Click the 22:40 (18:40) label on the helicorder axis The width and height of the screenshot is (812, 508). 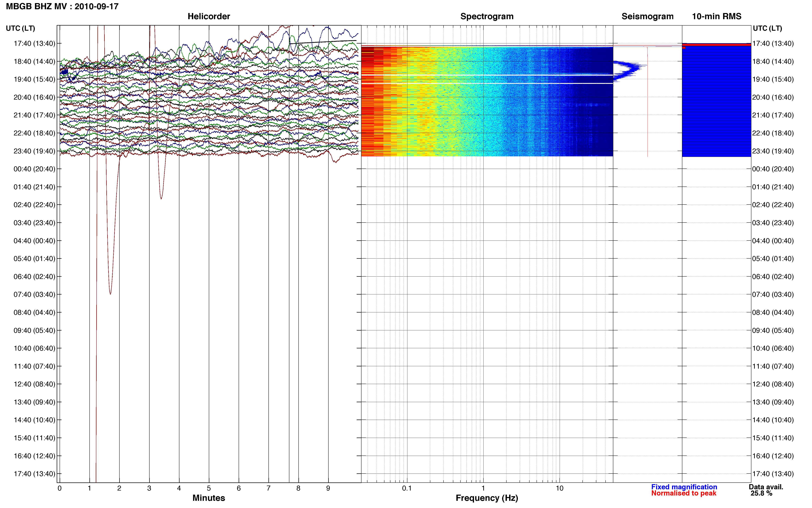click(x=34, y=133)
